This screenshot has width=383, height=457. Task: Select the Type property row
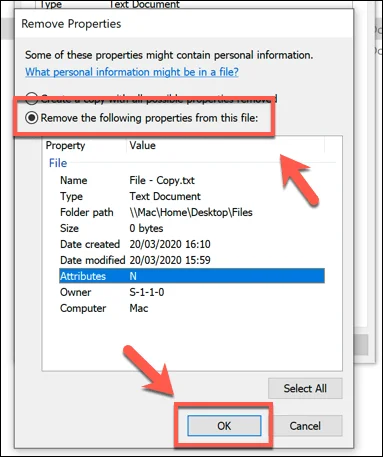tap(192, 196)
